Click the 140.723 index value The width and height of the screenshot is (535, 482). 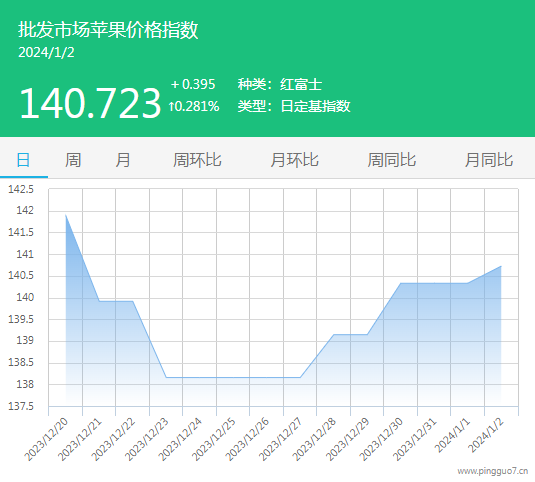click(x=90, y=103)
